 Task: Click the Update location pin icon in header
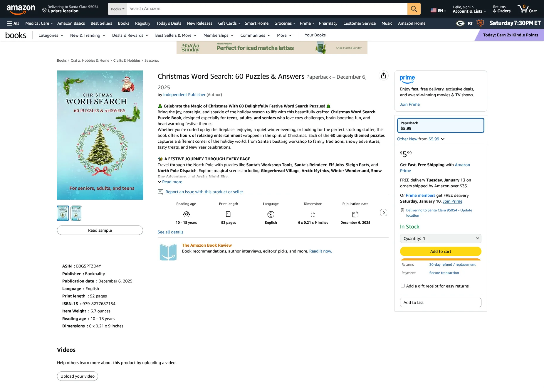pos(44,10)
